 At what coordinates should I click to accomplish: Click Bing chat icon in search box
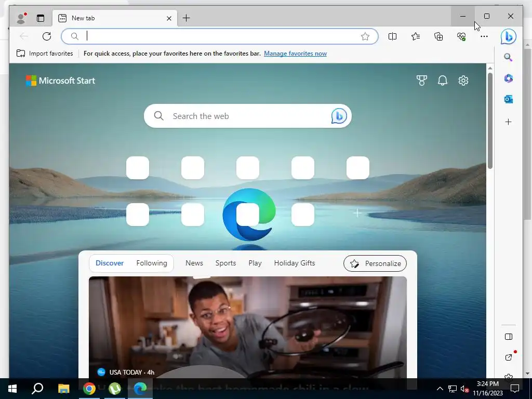click(339, 116)
